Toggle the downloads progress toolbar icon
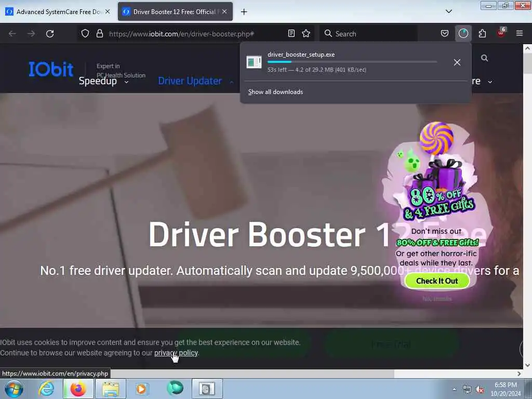 [x=463, y=34]
